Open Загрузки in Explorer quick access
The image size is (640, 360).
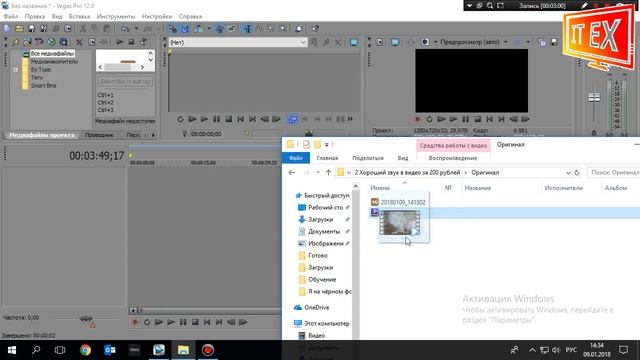320,220
